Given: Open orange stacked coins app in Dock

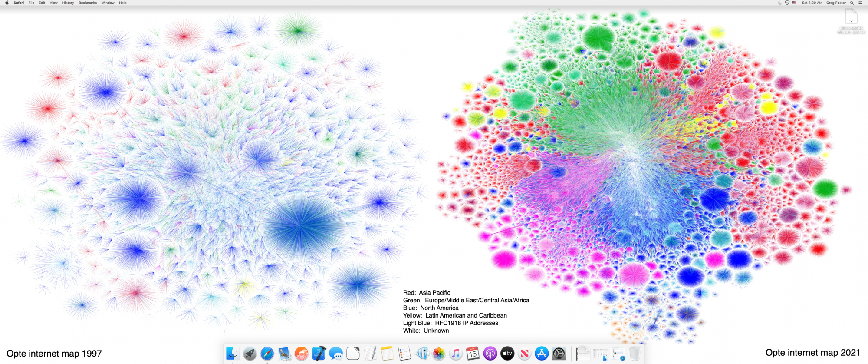Looking at the screenshot, I should pyautogui.click(x=302, y=354).
